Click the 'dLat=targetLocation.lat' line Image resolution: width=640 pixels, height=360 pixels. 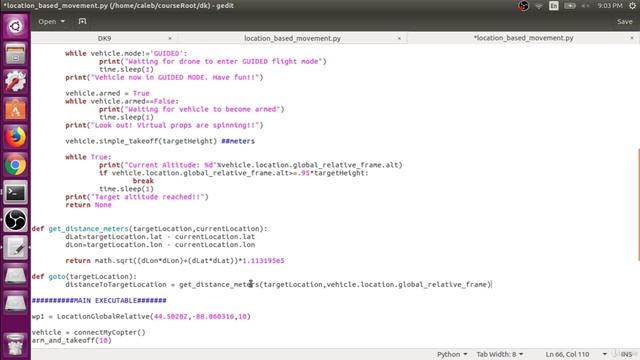click(160, 237)
